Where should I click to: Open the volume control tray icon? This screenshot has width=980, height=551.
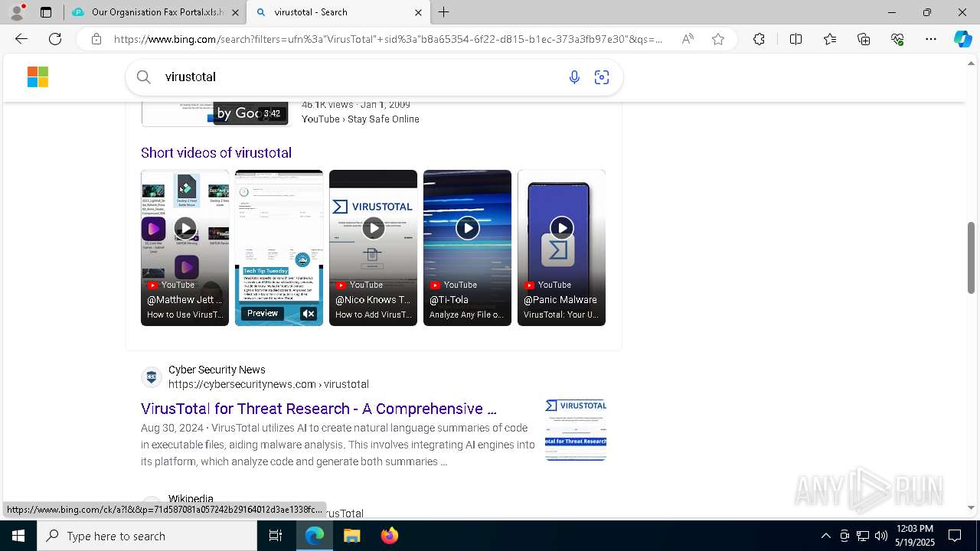click(881, 536)
